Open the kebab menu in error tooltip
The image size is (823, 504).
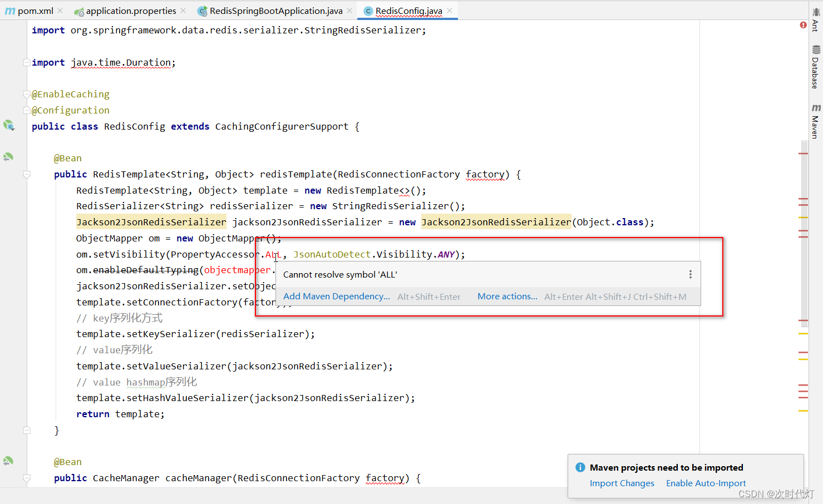(690, 274)
